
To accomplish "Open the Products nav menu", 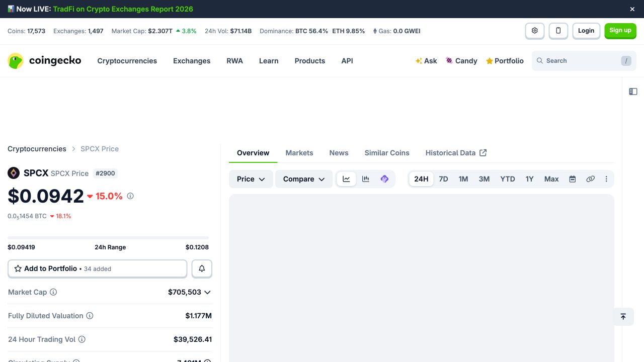I will click(310, 61).
